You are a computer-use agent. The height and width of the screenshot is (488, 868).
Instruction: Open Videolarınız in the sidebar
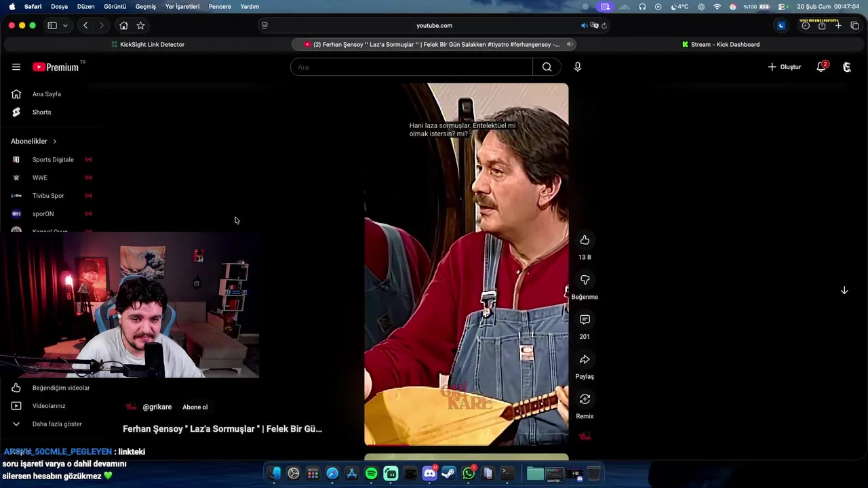coord(47,406)
